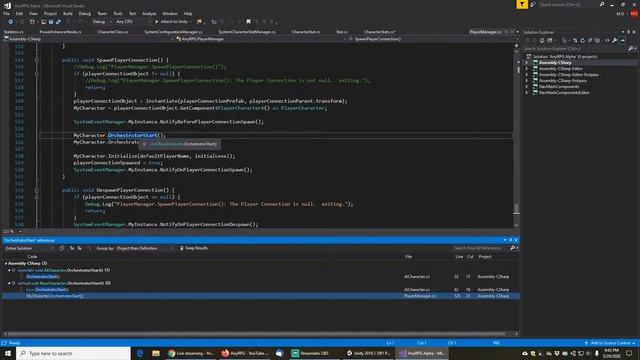This screenshot has width=640, height=360.
Task: Expand the NavMeshComponentsEditor project node
Action: coord(527,93)
